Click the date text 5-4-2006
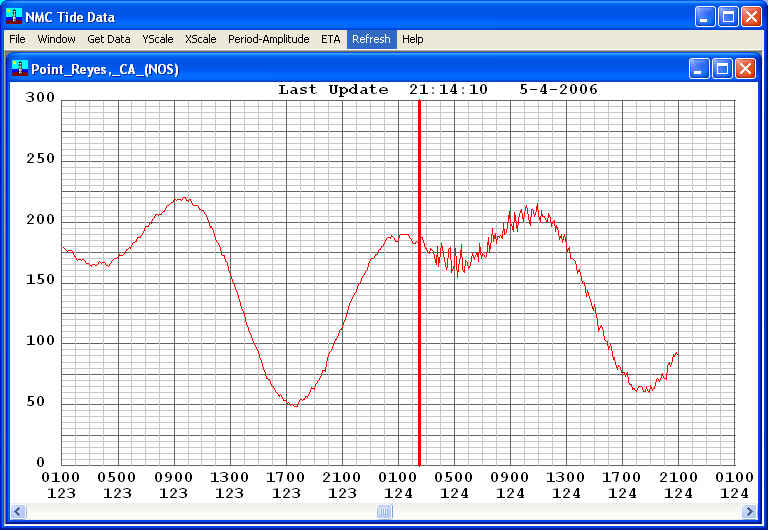 (559, 90)
